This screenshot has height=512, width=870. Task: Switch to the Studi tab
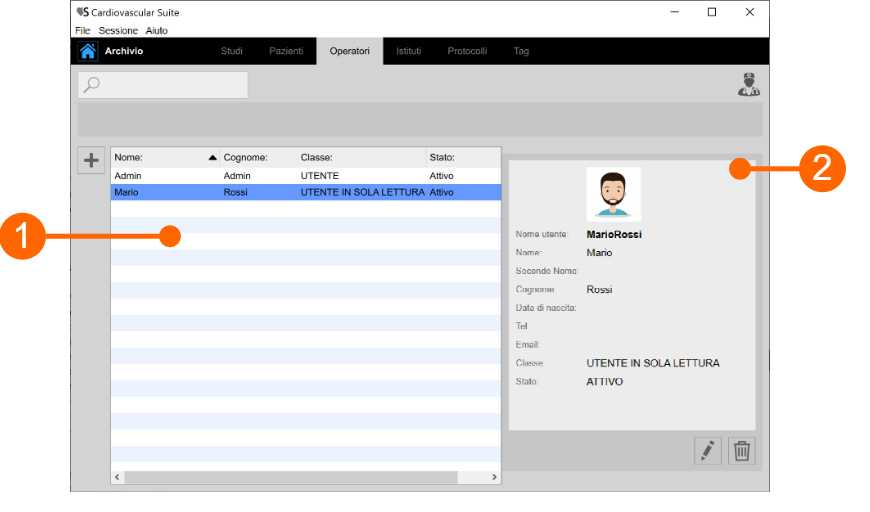coord(231,51)
